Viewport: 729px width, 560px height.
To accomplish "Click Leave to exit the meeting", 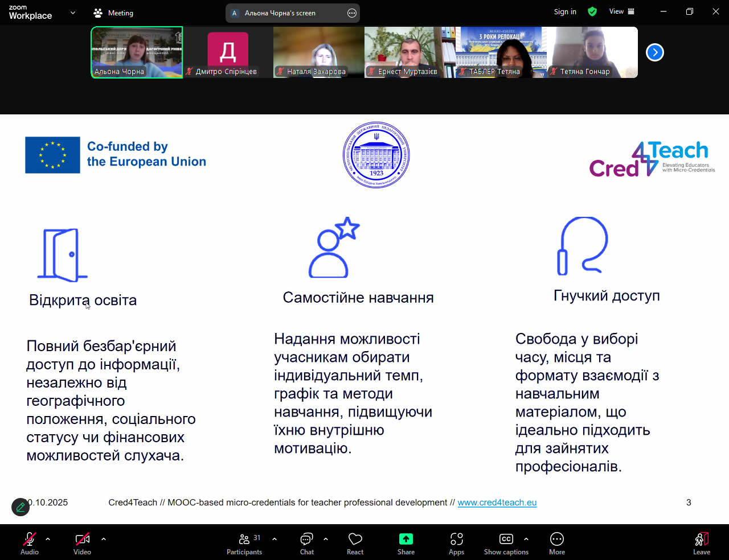I will point(701,543).
